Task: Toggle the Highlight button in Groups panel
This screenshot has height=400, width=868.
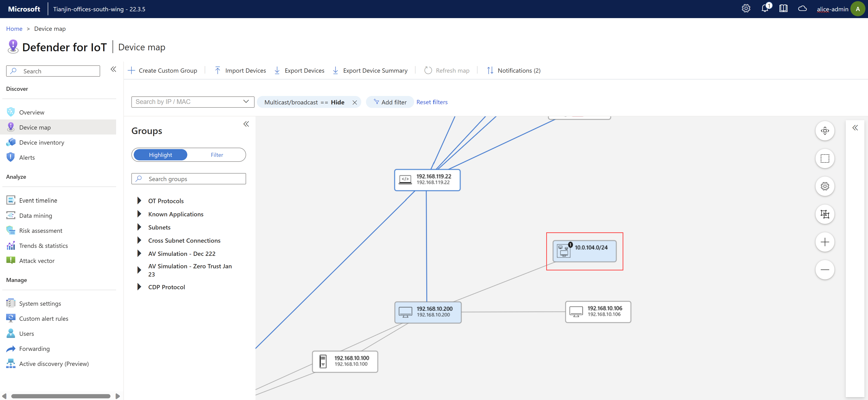Action: [x=161, y=154]
